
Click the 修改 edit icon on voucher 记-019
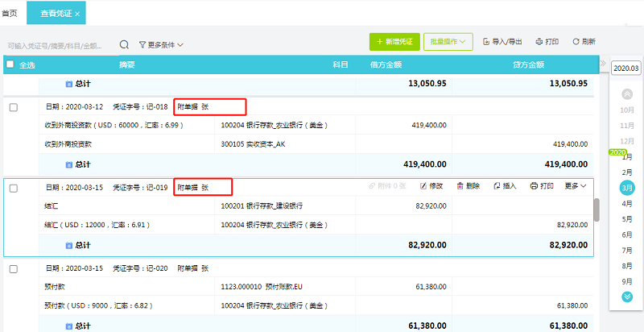coord(424,186)
